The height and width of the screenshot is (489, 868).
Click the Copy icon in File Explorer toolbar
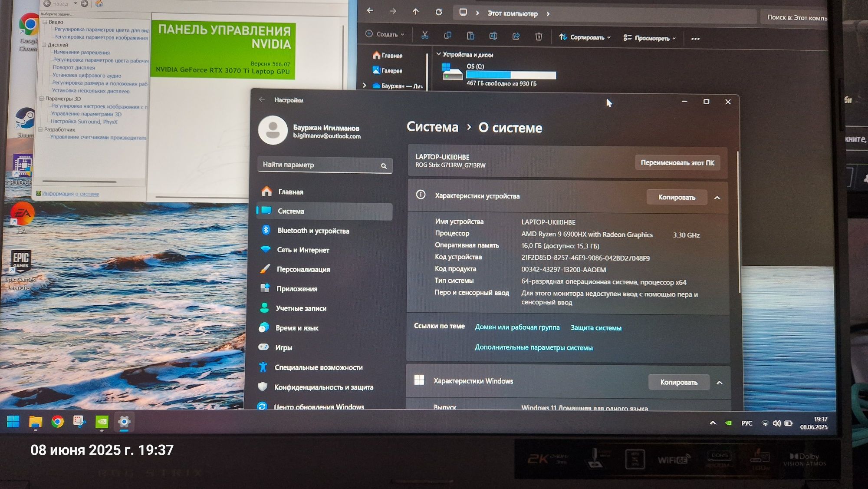[447, 36]
